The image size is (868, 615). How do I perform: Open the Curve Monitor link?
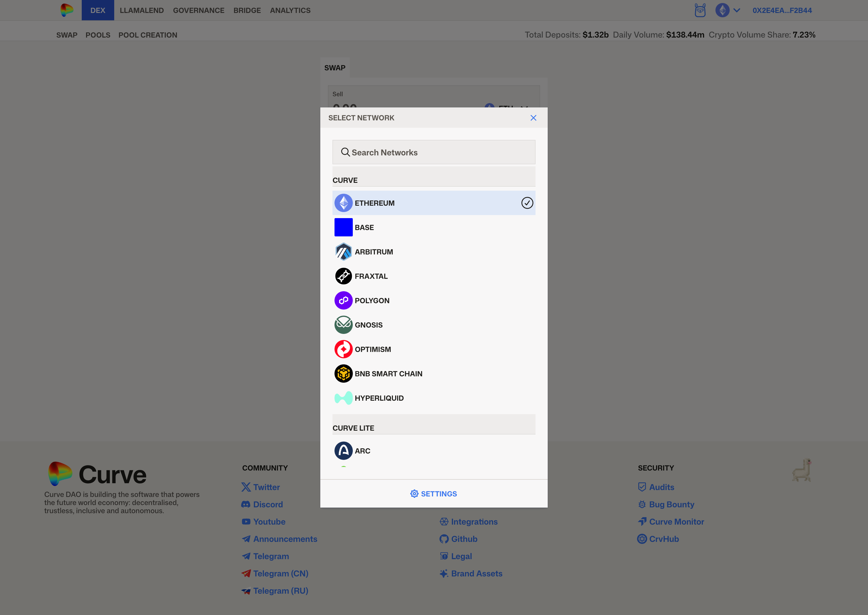671,522
